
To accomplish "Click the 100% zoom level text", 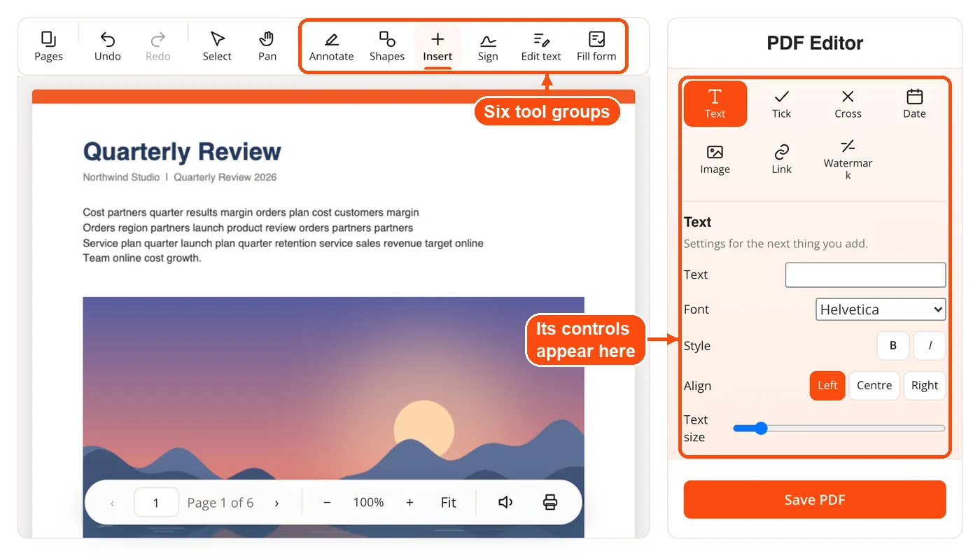I will [368, 503].
